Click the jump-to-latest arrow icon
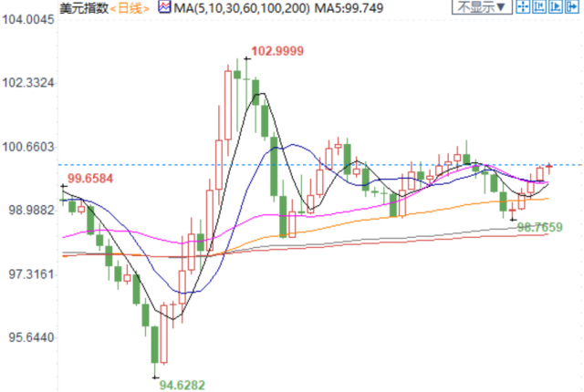584x392 pixels. pos(572,6)
